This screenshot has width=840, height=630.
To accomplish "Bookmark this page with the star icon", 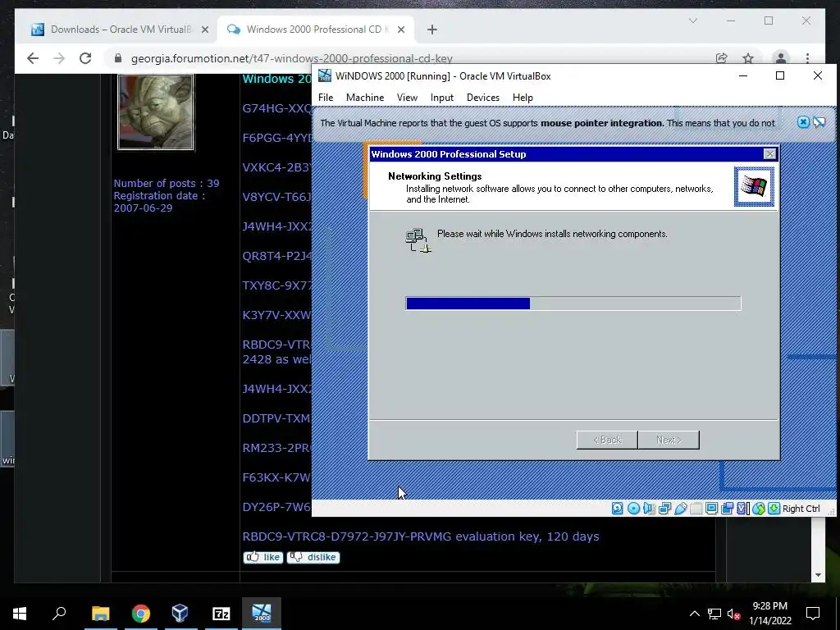I will (748, 58).
